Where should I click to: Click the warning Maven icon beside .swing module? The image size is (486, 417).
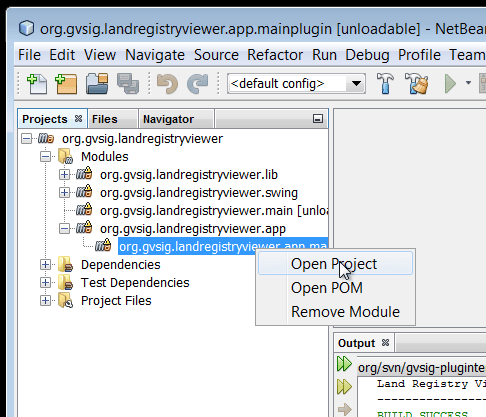[84, 191]
